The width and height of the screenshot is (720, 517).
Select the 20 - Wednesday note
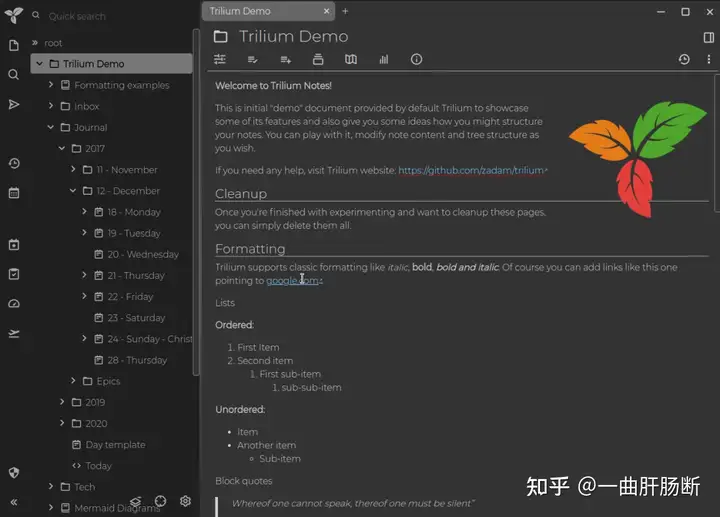click(143, 254)
